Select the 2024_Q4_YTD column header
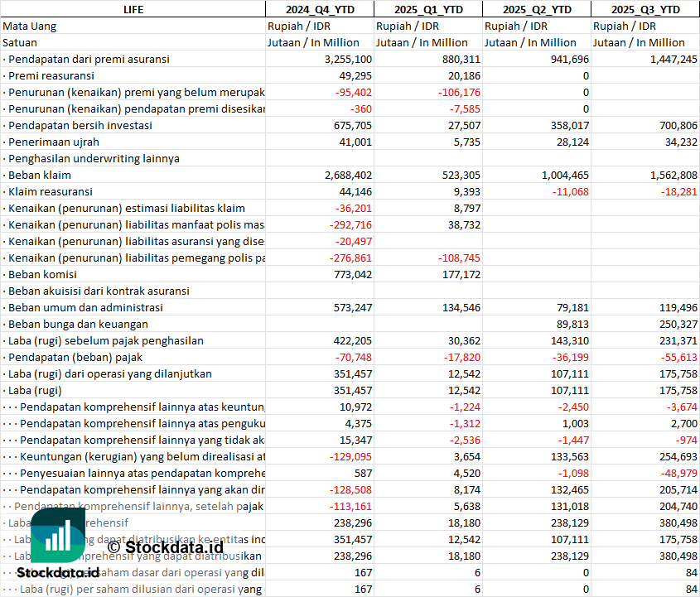Screen dimensions: 700x597 coord(320,9)
